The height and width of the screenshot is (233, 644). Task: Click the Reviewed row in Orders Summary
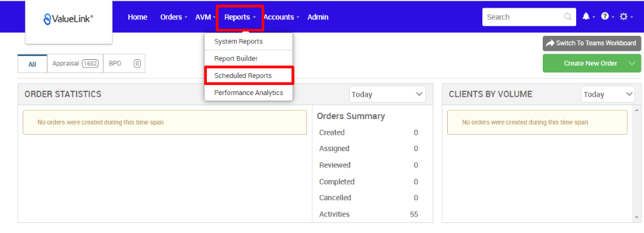[369, 165]
